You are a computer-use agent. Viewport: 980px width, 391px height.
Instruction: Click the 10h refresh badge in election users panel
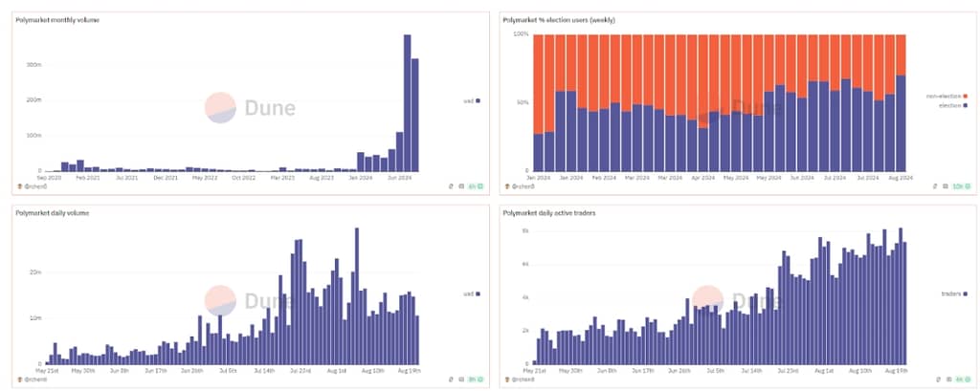tap(963, 186)
